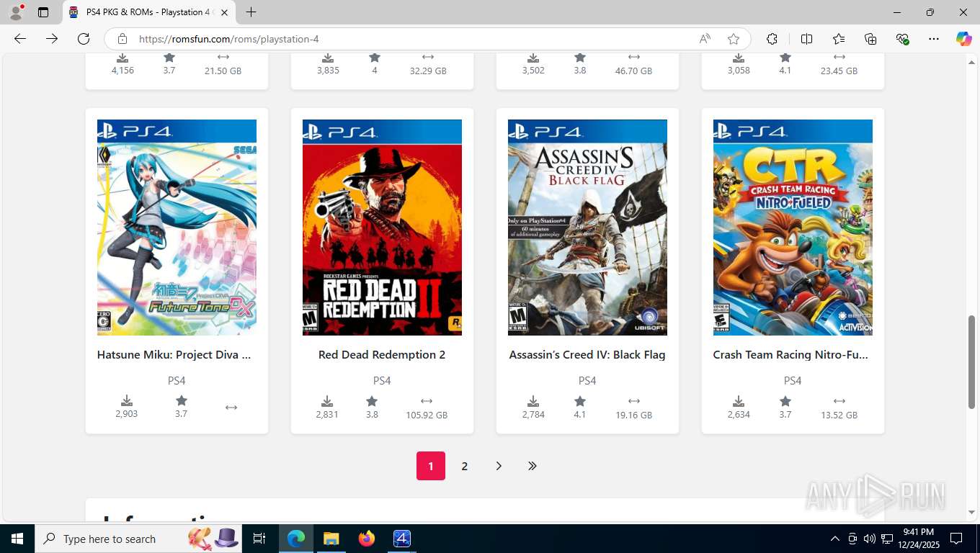The image size is (980, 553).
Task: Open Red Dead Redemption 2 title link
Action: tap(382, 354)
